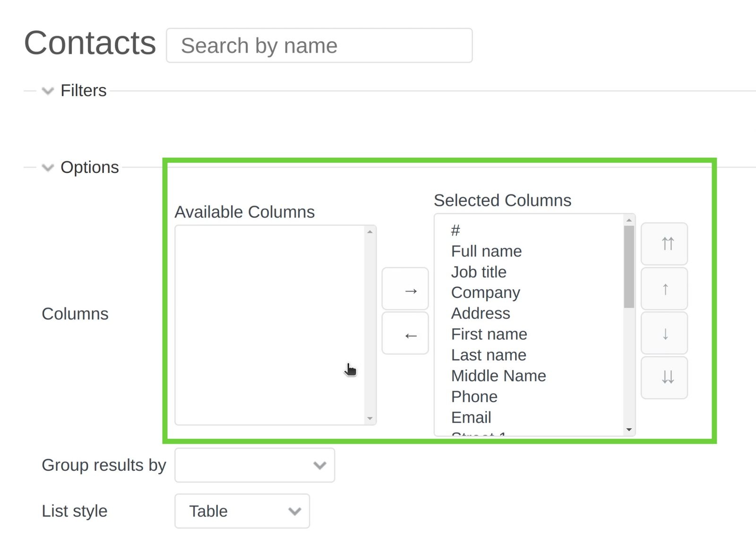Viewport: 756px width, 552px height.
Task: Select Full name in Selected Columns
Action: 486,251
